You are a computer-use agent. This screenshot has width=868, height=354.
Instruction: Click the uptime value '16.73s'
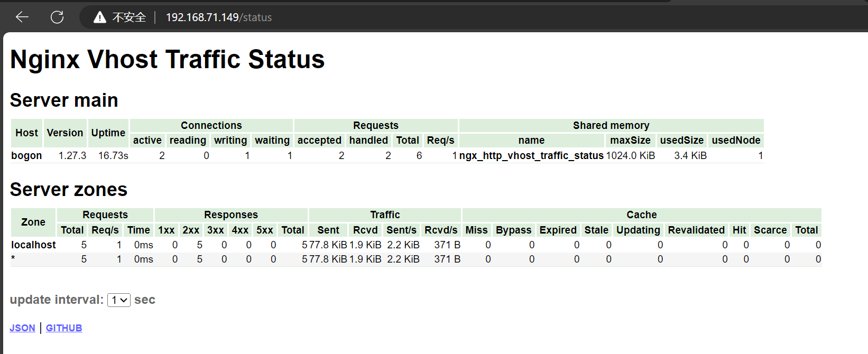pyautogui.click(x=113, y=155)
